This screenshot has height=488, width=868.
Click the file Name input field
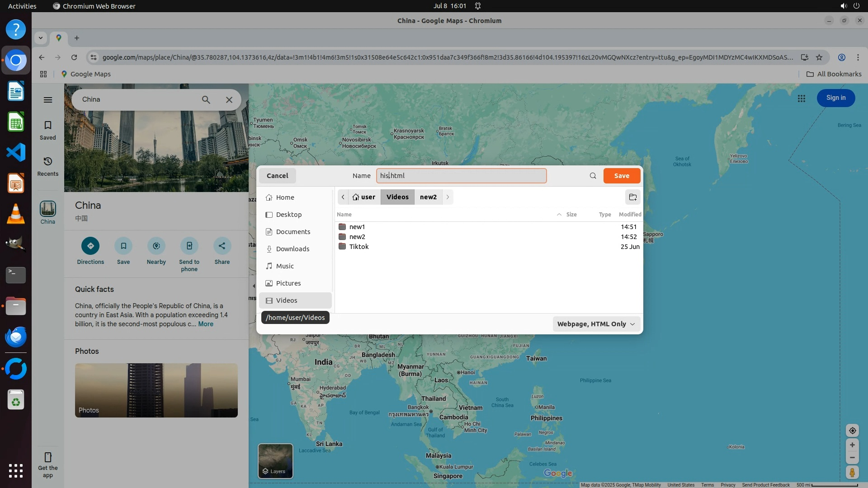(x=461, y=176)
